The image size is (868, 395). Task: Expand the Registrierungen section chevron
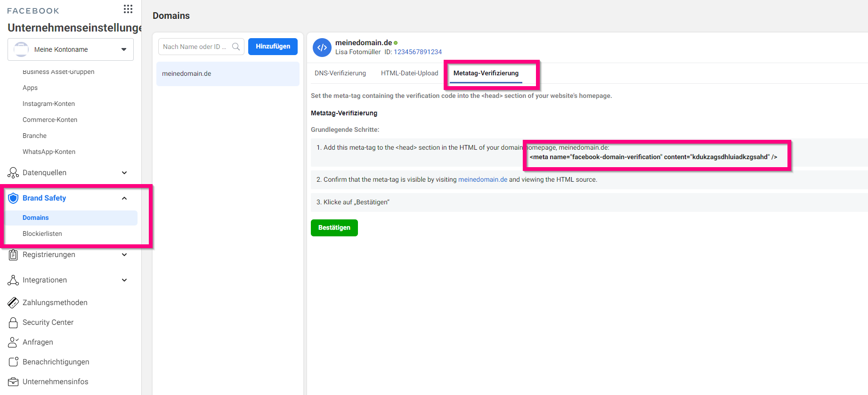point(124,255)
